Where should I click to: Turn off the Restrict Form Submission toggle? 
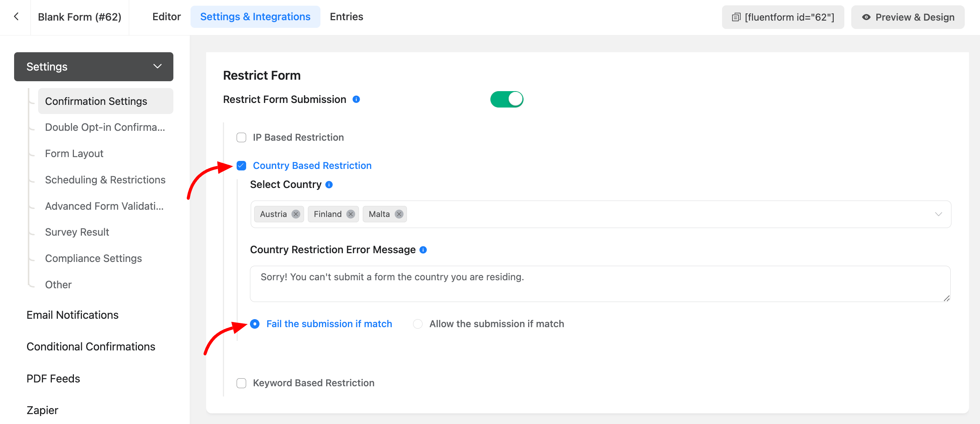tap(506, 100)
